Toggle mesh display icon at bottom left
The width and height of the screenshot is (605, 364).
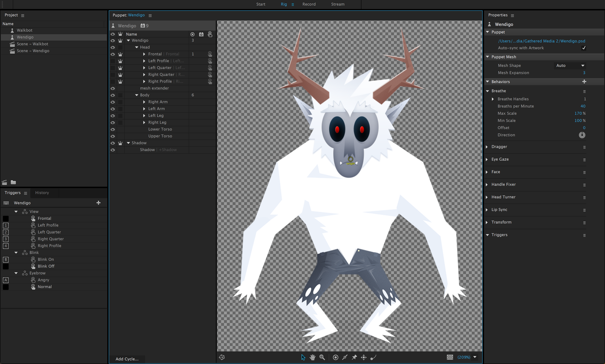(x=222, y=357)
